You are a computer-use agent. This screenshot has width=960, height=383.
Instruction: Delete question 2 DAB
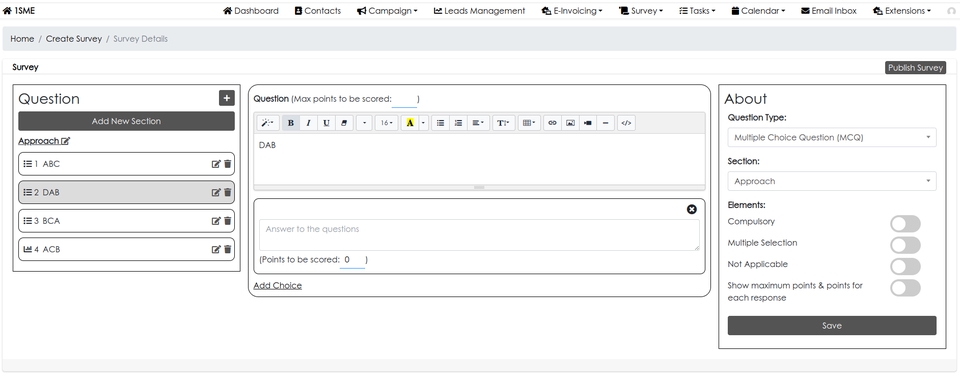[228, 192]
